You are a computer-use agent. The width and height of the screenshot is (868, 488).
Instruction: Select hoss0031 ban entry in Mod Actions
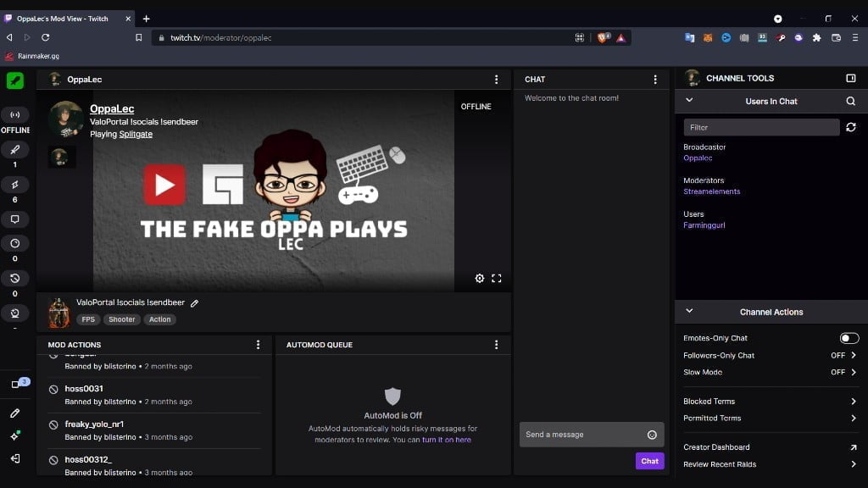154,395
